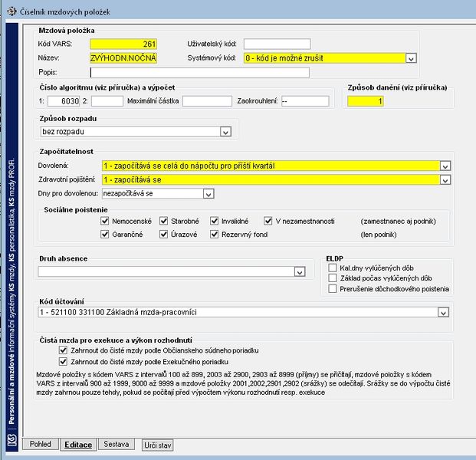Toggle the Úrazové checkbox

(x=163, y=234)
